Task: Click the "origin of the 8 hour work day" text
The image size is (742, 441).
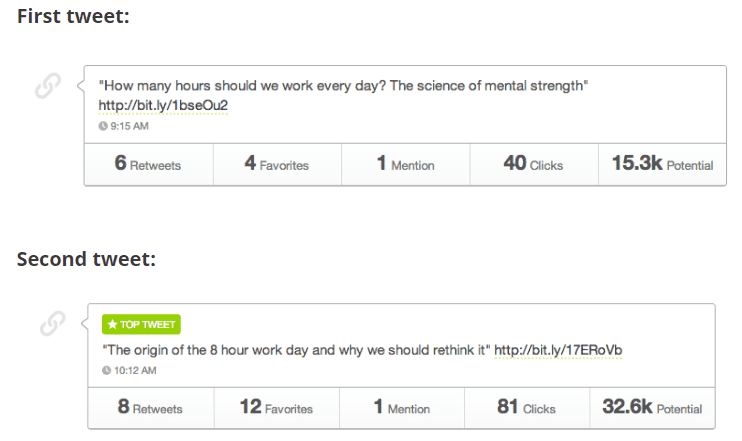Action: coord(297,350)
